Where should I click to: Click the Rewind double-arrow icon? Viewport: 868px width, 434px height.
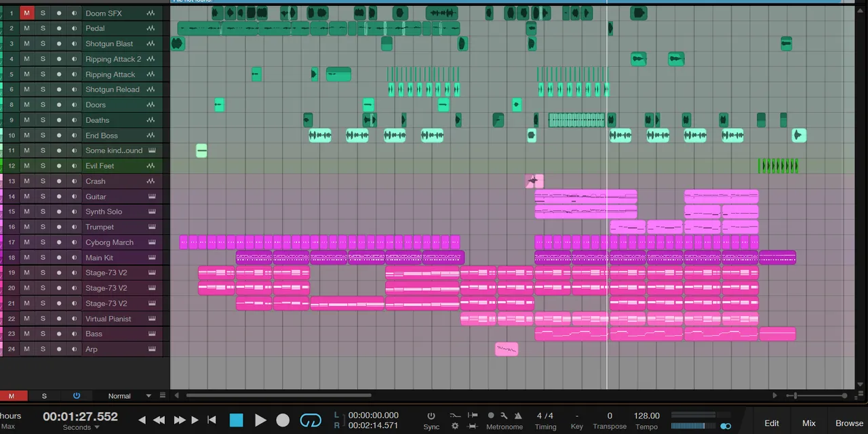click(x=159, y=420)
